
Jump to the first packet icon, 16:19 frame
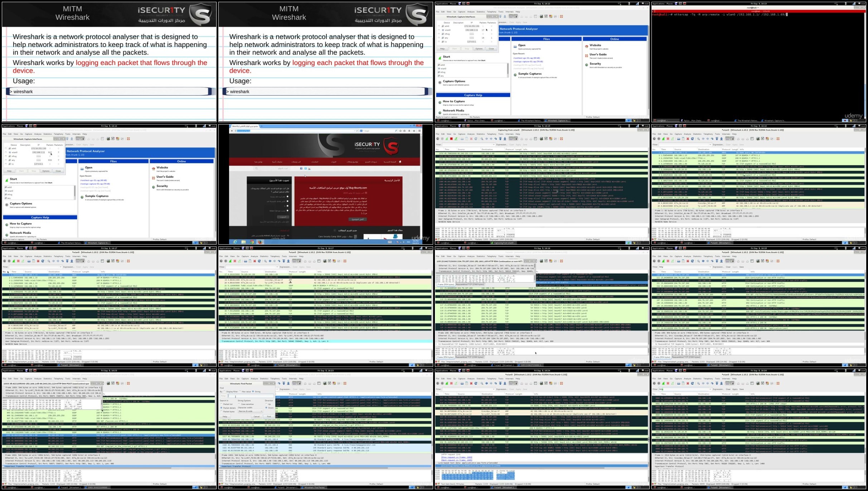pos(717,261)
